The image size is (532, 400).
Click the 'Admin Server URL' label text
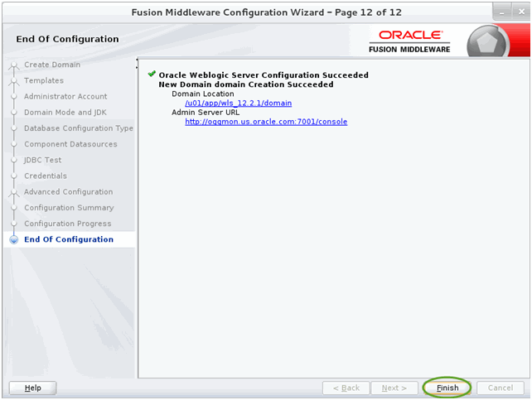point(206,113)
